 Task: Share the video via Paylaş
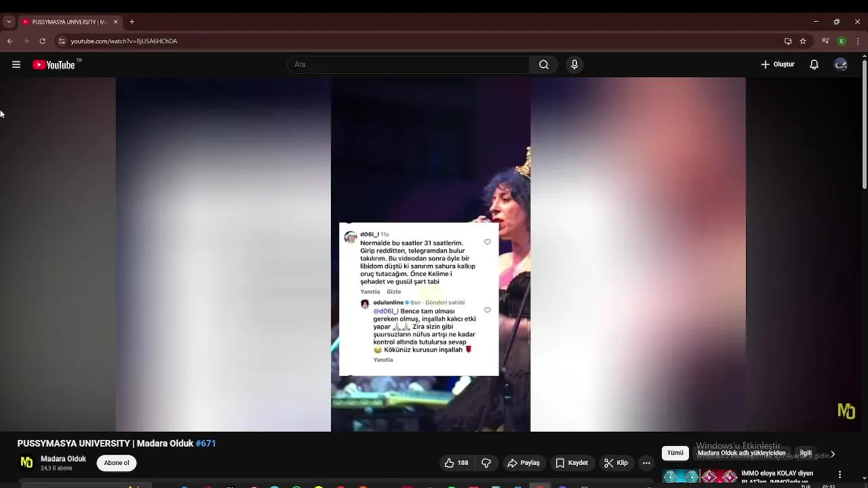click(524, 463)
